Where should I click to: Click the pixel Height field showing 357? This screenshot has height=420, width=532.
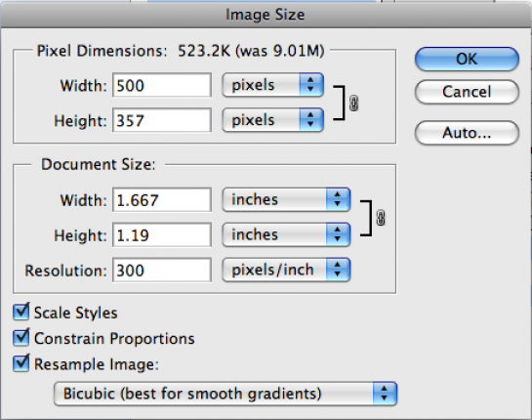[162, 120]
